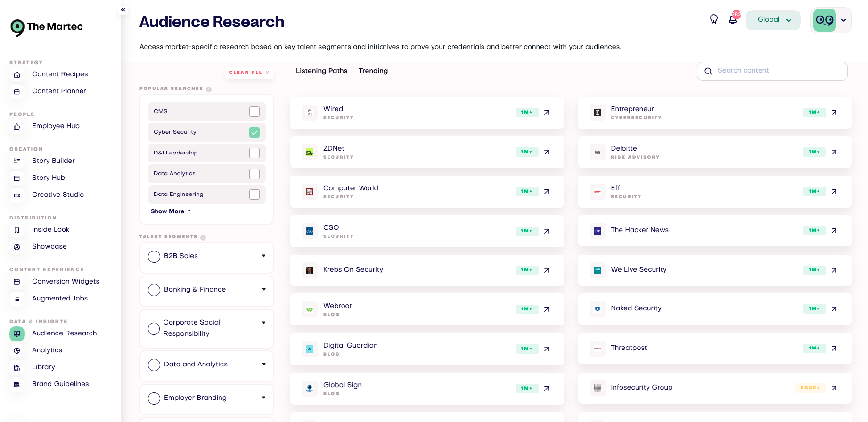Select Employer Branding radio button

(x=154, y=398)
